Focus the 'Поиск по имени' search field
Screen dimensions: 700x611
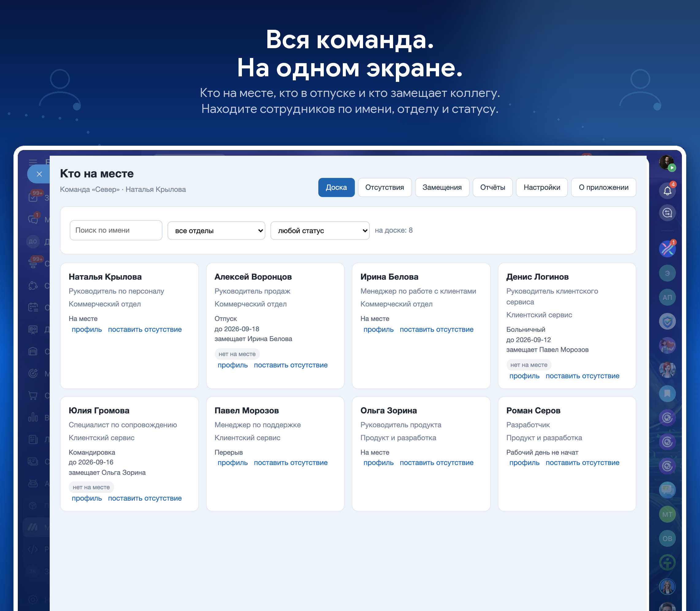(116, 230)
